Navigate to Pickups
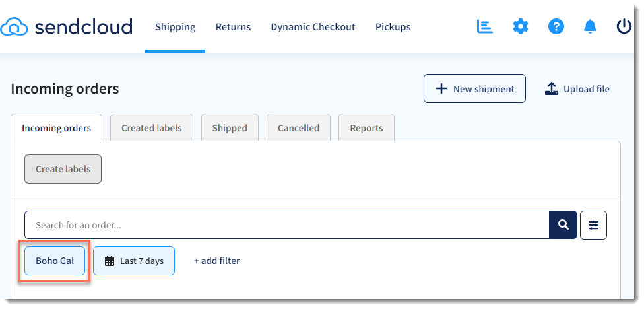The width and height of the screenshot is (644, 309). point(393,27)
